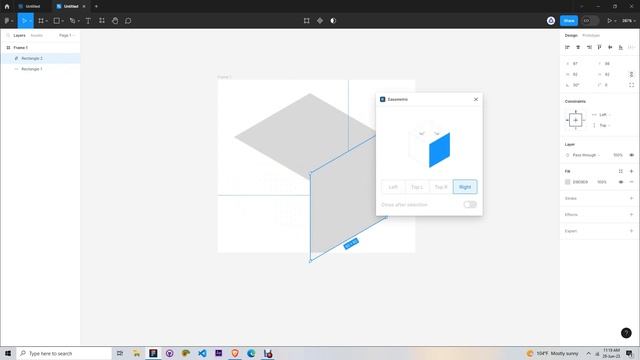Click the blue cube face in Easometric
The height and width of the screenshot is (360, 640).
point(440,150)
